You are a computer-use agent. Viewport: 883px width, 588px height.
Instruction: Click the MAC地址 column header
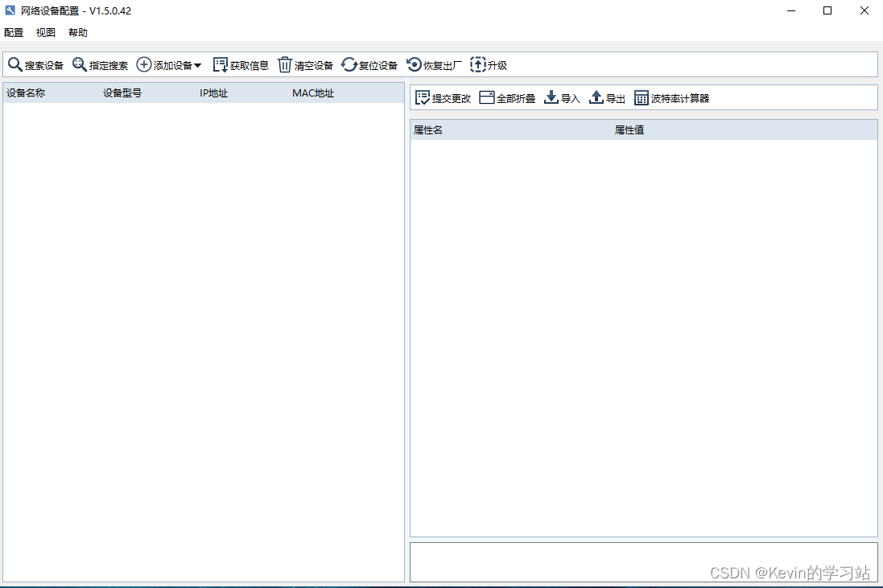[313, 93]
